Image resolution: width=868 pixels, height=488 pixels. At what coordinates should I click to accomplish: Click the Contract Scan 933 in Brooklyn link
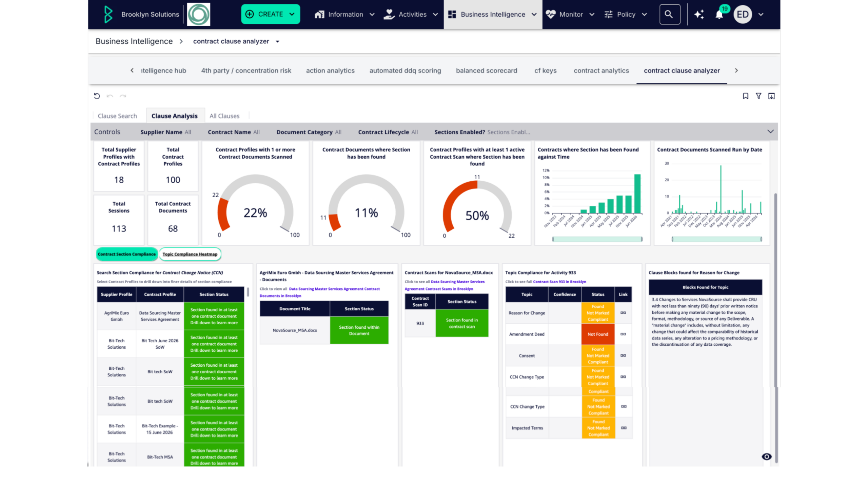coord(559,282)
